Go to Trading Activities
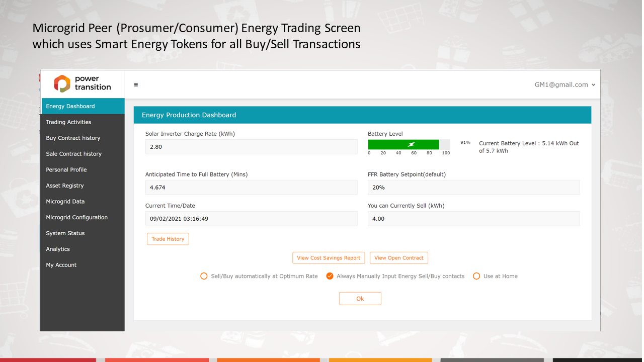 (83, 122)
